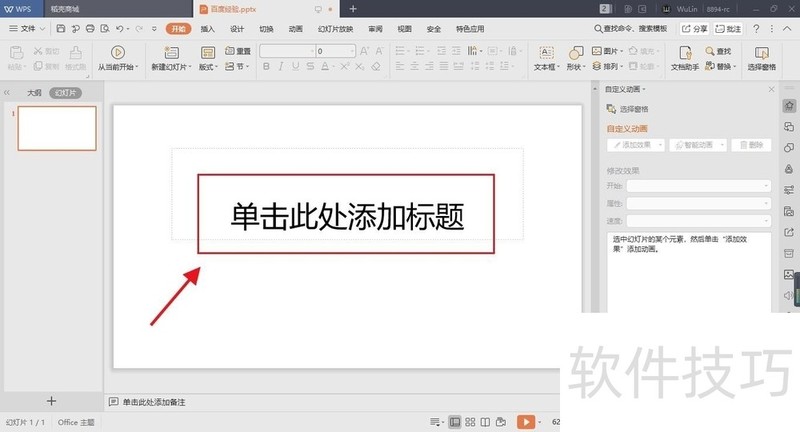This screenshot has height=432, width=800.
Task: Click the 重置 reset button
Action: [x=238, y=51]
